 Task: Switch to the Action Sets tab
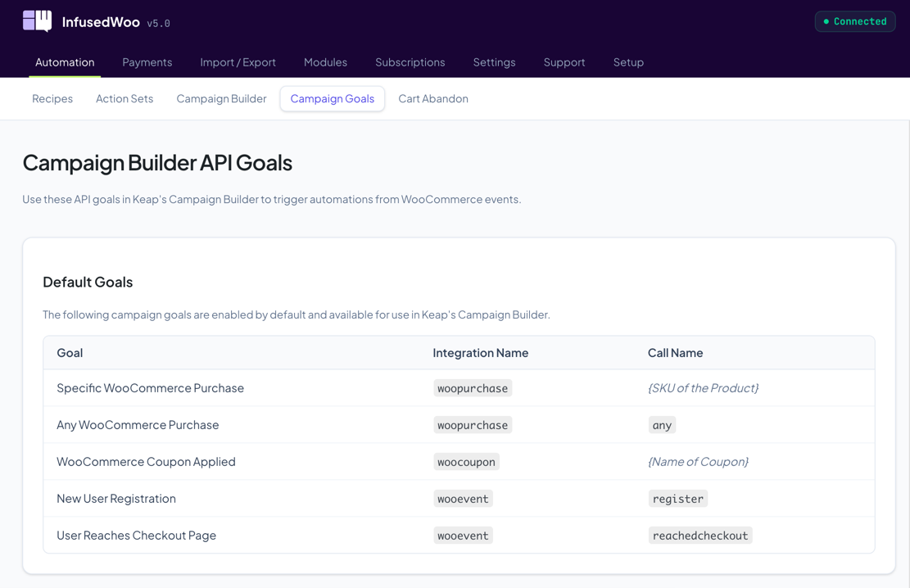pyautogui.click(x=124, y=98)
